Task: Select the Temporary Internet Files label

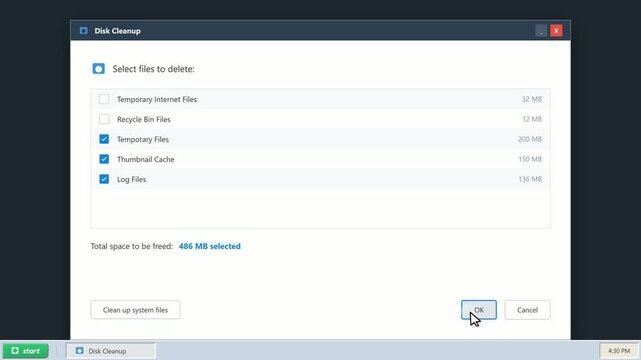Action: point(157,99)
